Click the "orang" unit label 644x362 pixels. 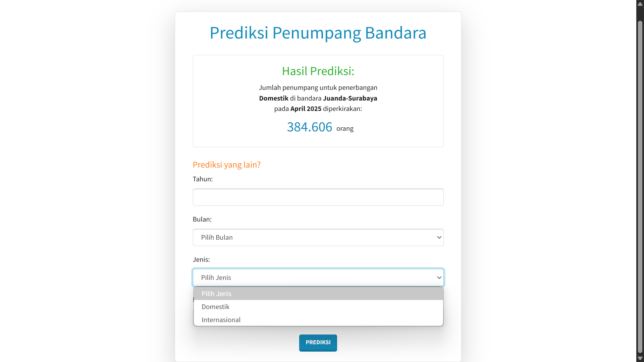[344, 128]
